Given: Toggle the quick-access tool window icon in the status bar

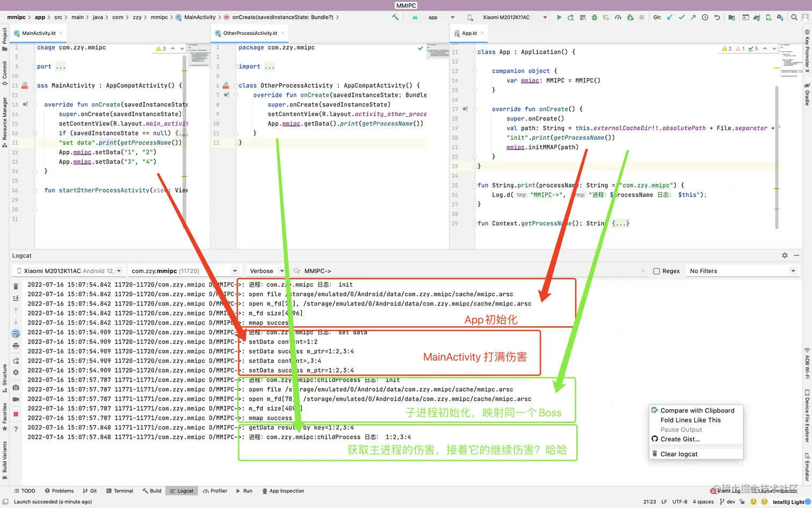Looking at the screenshot, I should [5, 502].
